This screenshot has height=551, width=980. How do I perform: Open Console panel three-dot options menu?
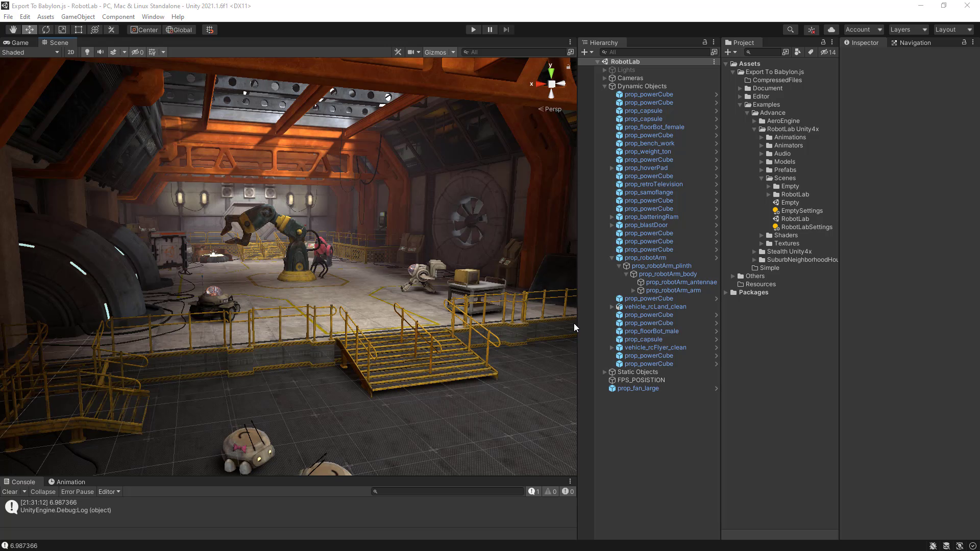[570, 481]
